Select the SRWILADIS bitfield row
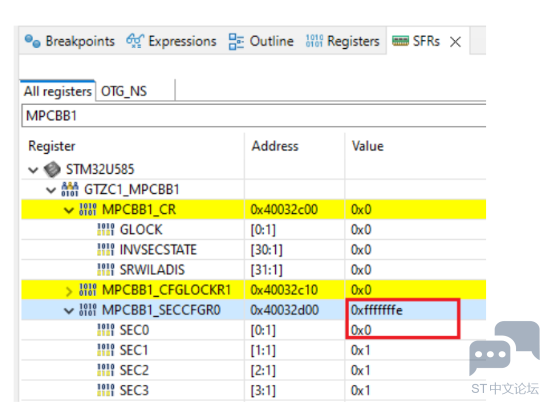The width and height of the screenshot is (548, 404). 254,270
